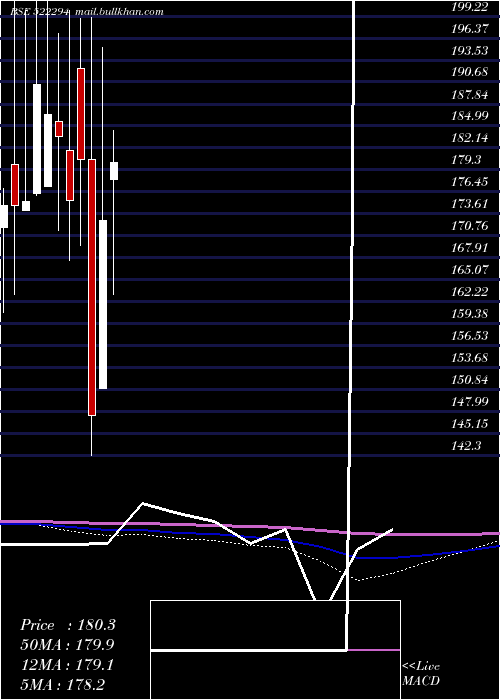Click the <<Live MACD label

[421, 674]
